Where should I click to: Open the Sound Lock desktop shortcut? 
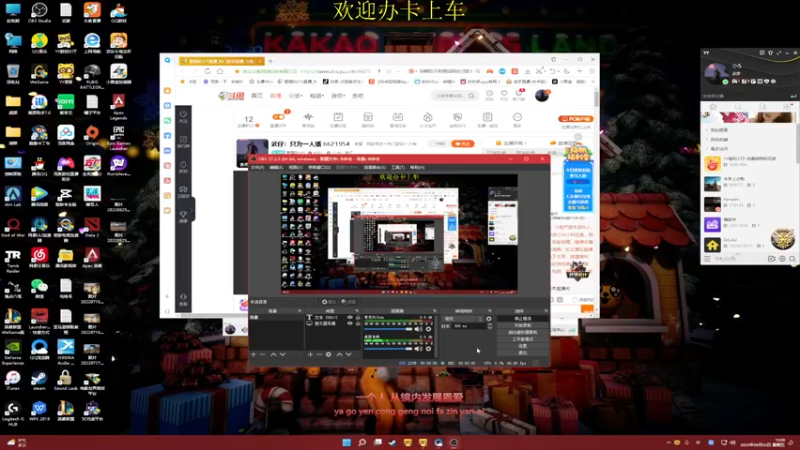pos(65,381)
